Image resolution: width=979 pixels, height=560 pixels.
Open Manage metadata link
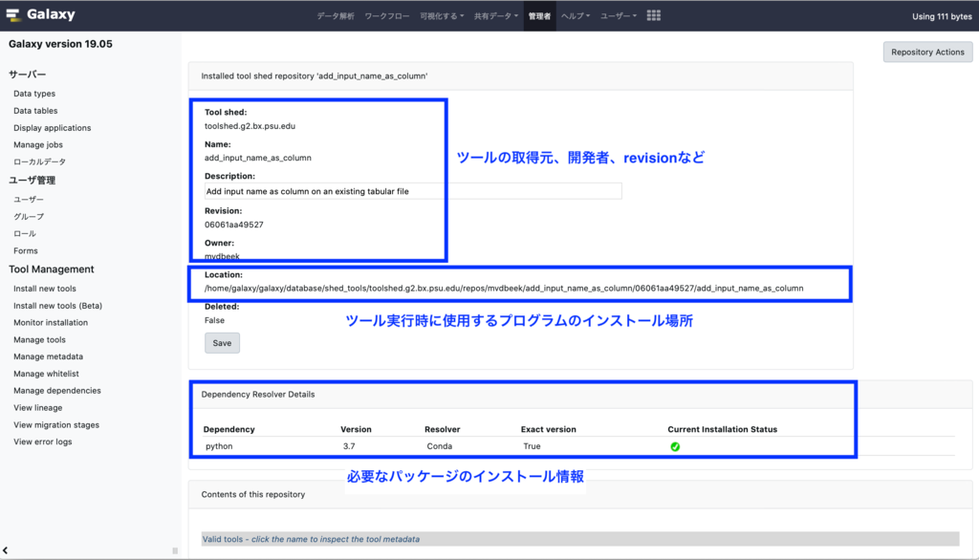[48, 356]
